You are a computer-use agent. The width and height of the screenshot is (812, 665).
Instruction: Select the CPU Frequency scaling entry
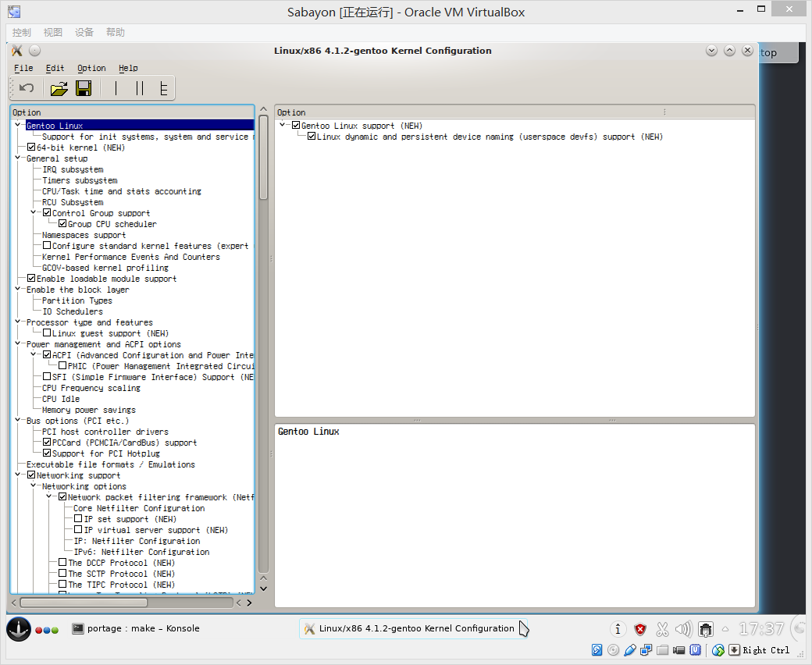[x=91, y=388]
